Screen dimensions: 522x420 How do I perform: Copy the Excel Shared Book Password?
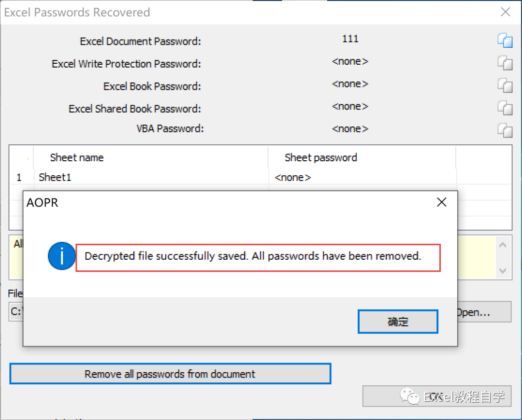(505, 108)
